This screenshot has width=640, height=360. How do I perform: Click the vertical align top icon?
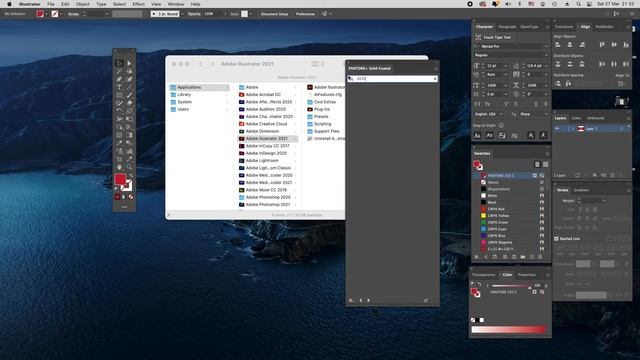(x=602, y=44)
